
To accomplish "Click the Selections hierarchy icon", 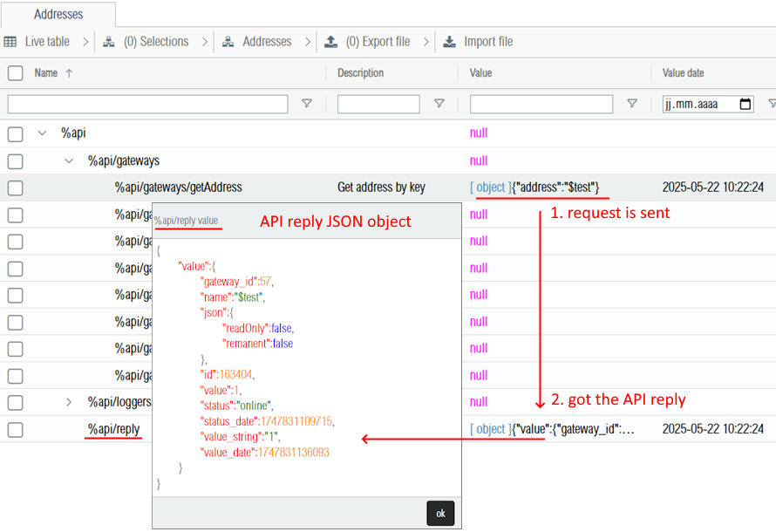I will 109,42.
